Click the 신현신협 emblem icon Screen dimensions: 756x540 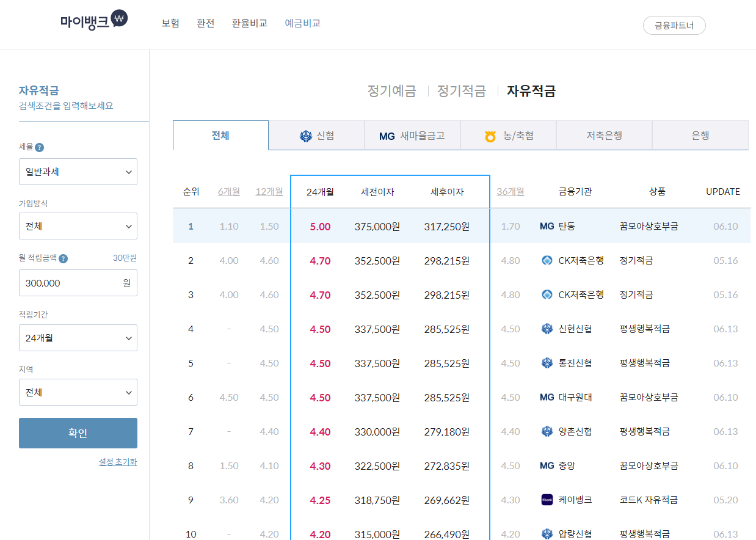[547, 329]
